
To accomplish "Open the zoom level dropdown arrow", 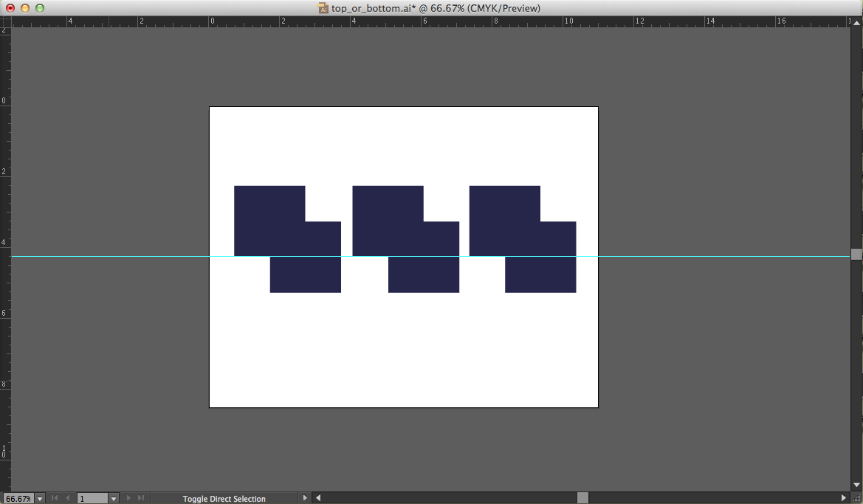I will 40,499.
